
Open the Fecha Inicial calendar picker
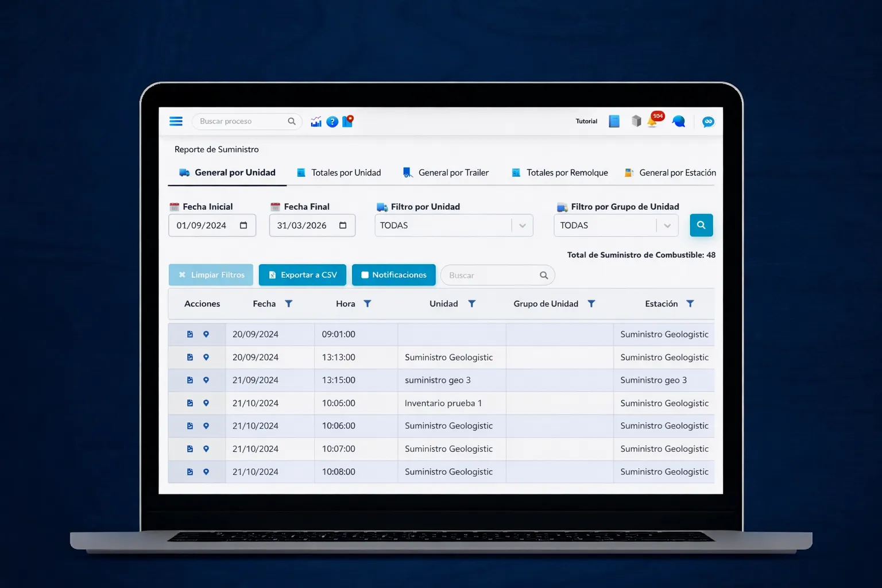(243, 225)
